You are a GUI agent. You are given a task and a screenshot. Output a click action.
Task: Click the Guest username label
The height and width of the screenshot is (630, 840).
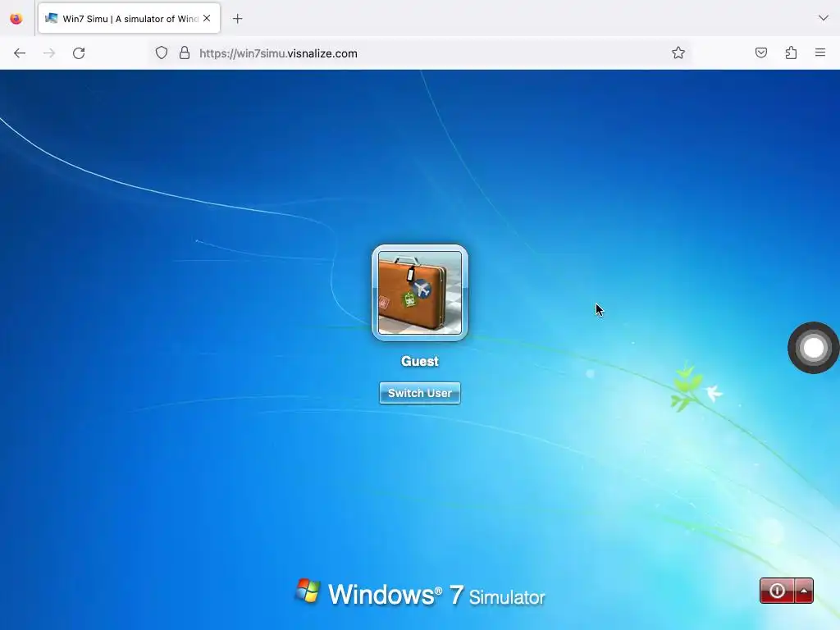pos(420,361)
